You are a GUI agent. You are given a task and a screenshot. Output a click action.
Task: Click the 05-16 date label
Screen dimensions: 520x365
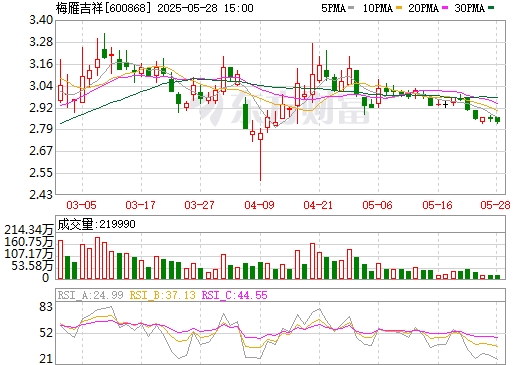pyautogui.click(x=437, y=205)
